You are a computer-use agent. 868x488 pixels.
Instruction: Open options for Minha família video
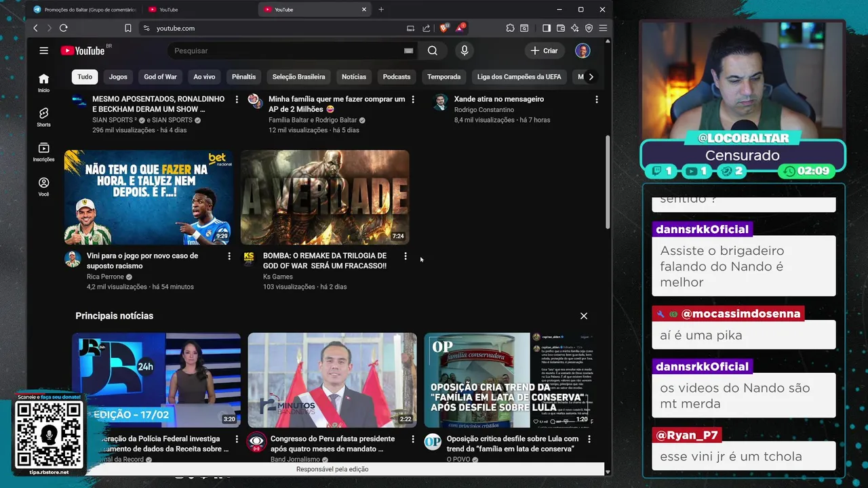[x=413, y=100]
